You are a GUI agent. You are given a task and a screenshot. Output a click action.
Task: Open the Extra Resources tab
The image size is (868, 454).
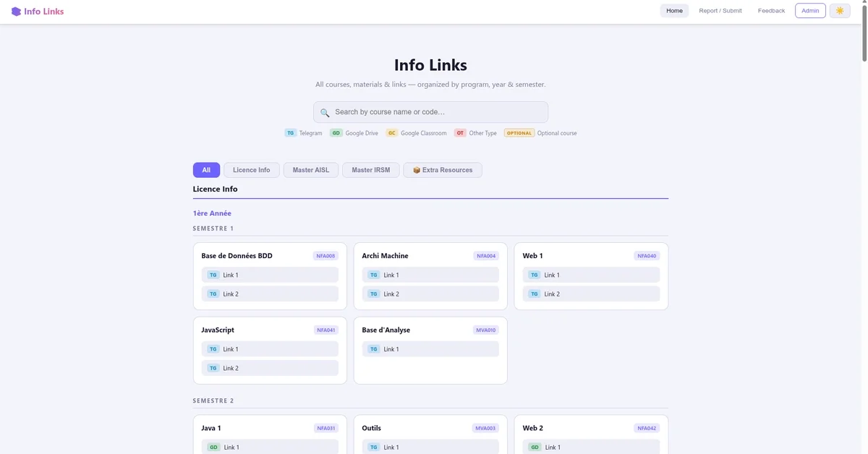tap(443, 170)
